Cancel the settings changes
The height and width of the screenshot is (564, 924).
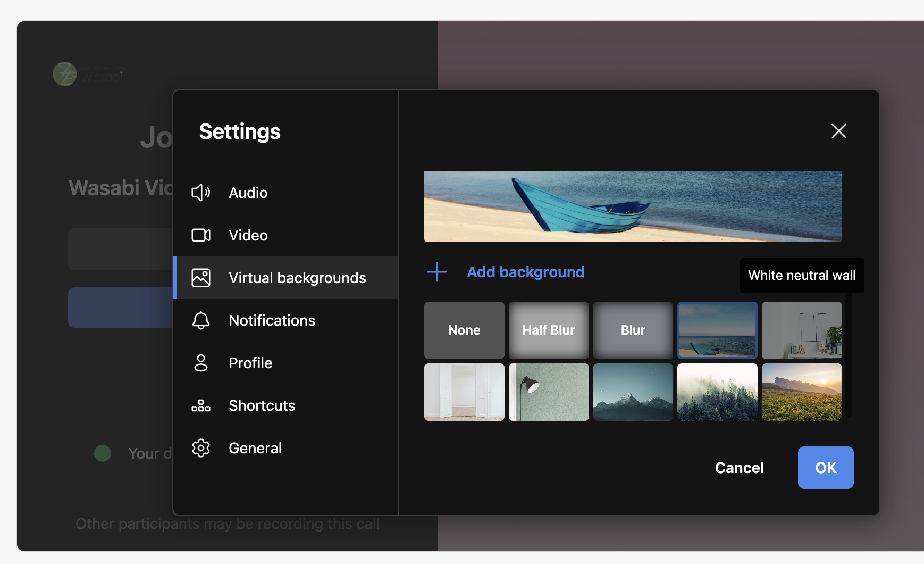click(x=740, y=468)
